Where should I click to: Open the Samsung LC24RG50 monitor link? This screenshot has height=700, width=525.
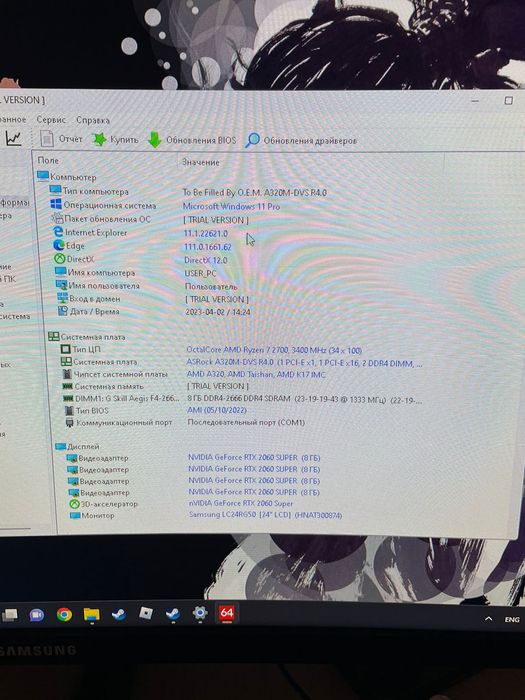(x=265, y=515)
